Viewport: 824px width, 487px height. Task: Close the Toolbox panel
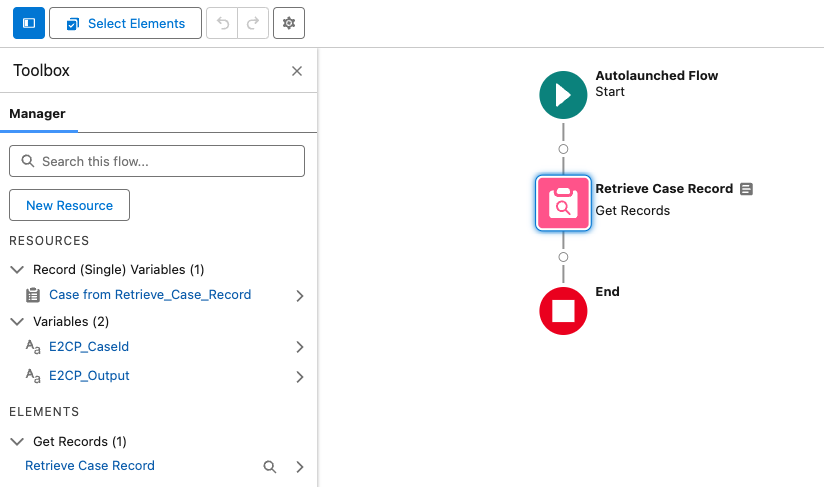[x=297, y=71]
